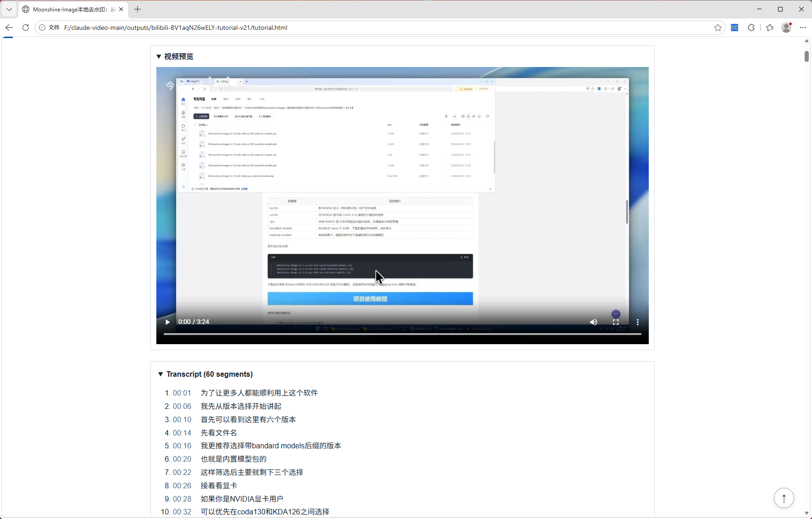Open the browser profile avatar

[x=786, y=28]
